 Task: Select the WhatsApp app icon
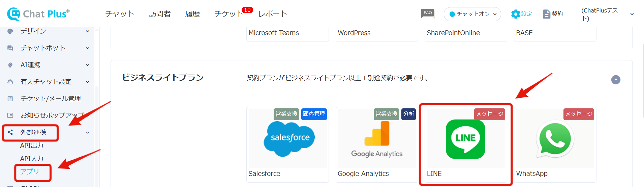pyautogui.click(x=555, y=139)
